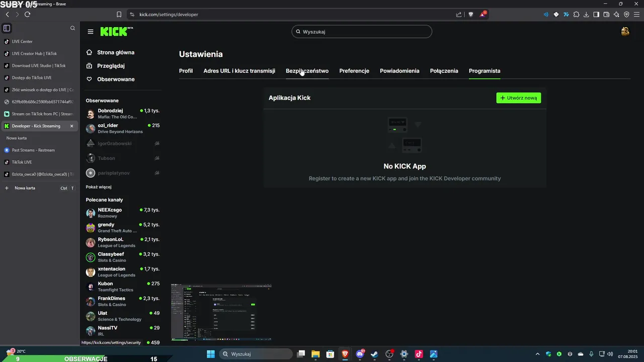Bookmark this page using the bookmark icon
Viewport: 644px width, 362px height.
point(119,15)
